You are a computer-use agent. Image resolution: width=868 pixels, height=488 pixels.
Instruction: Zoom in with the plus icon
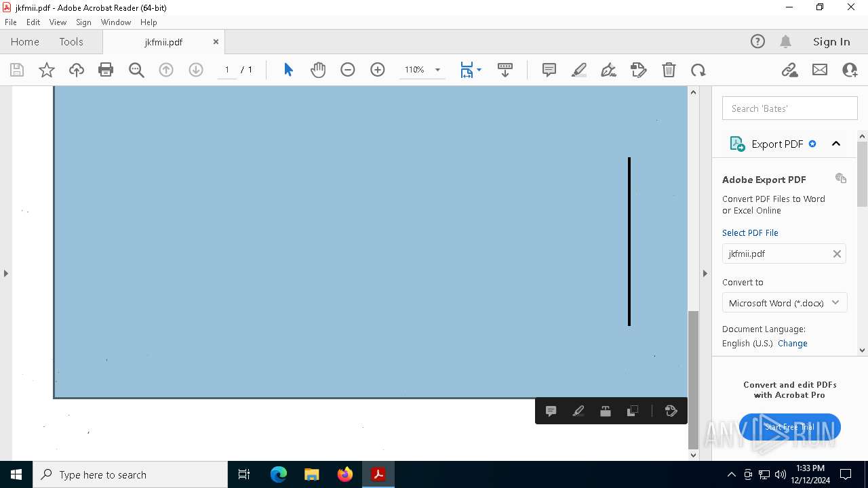click(378, 70)
